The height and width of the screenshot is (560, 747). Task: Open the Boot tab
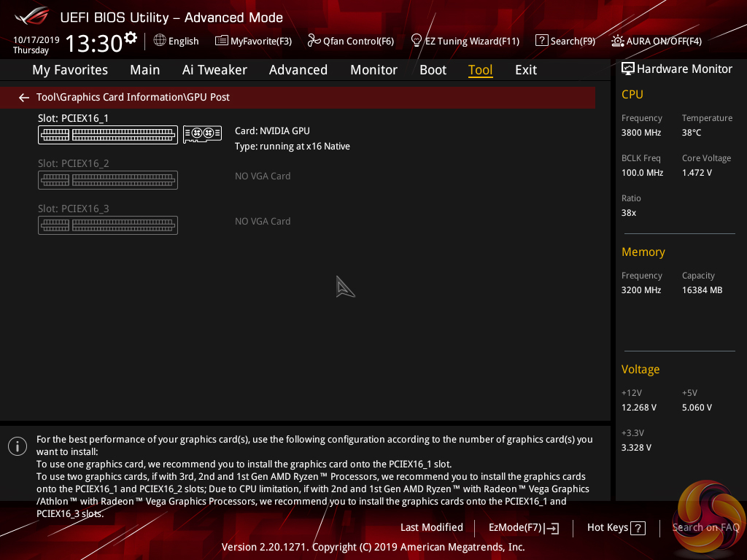click(x=433, y=70)
